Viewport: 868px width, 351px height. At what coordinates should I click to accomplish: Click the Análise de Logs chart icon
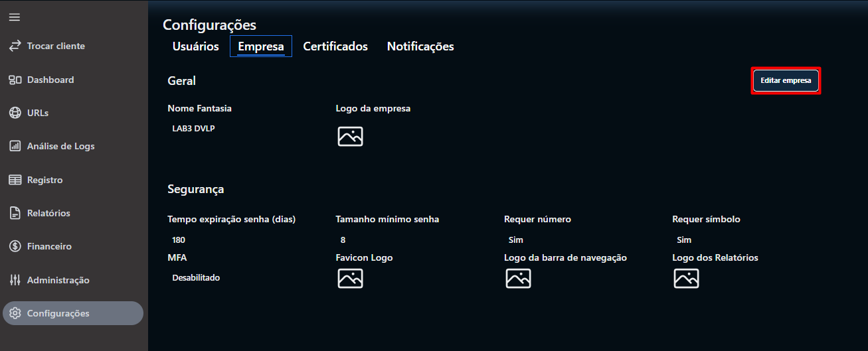pyautogui.click(x=15, y=147)
